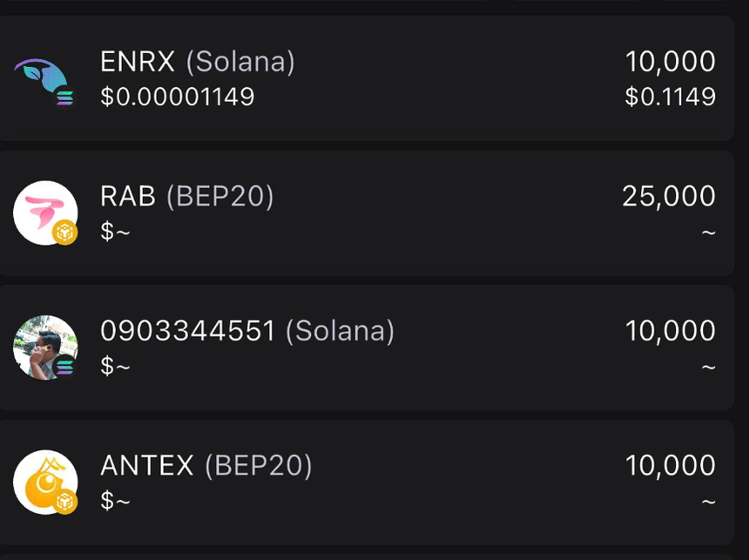Screen dimensions: 749x560
Task: Click the ENRX balance value $0.1149
Action: pyautogui.click(x=670, y=97)
